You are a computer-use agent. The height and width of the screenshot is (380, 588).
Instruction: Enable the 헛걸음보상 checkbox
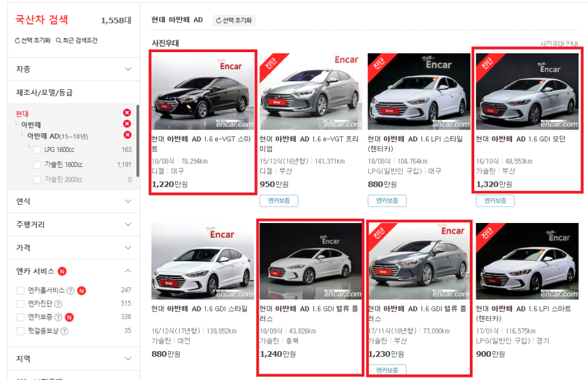point(21,331)
